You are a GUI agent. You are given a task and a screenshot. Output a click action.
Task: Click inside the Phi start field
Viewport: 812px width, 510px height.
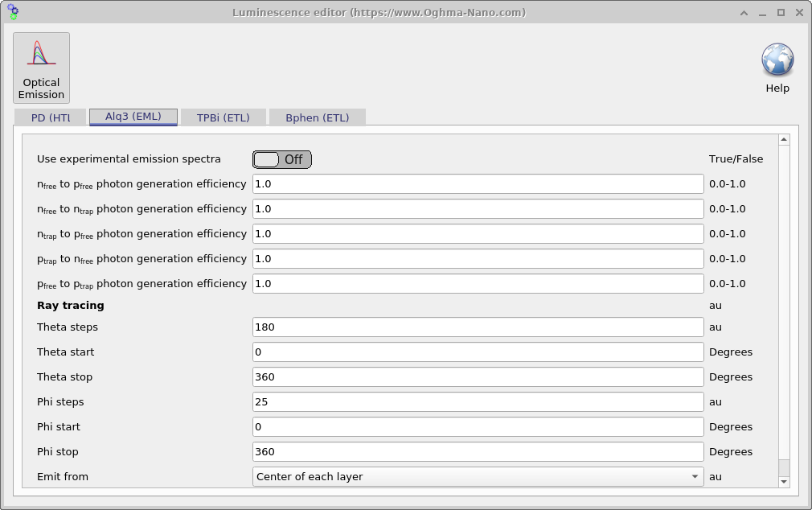[478, 426]
